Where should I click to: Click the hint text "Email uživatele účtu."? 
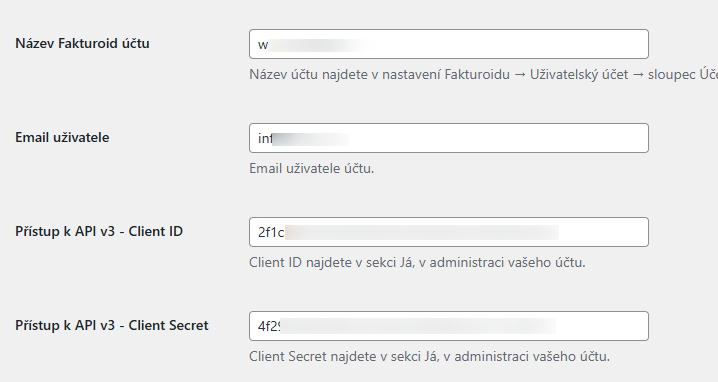(311, 169)
